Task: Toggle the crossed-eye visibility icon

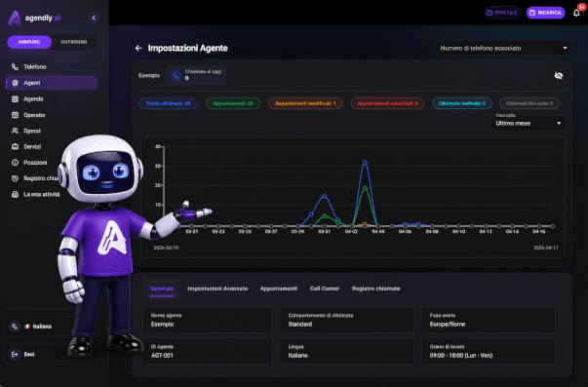Action: point(559,76)
